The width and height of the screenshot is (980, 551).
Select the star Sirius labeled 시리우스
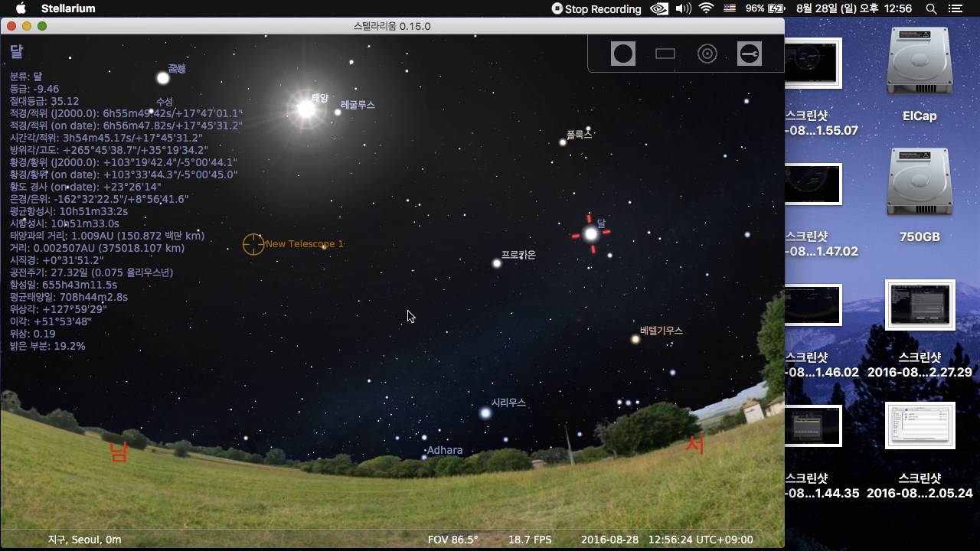coord(485,413)
